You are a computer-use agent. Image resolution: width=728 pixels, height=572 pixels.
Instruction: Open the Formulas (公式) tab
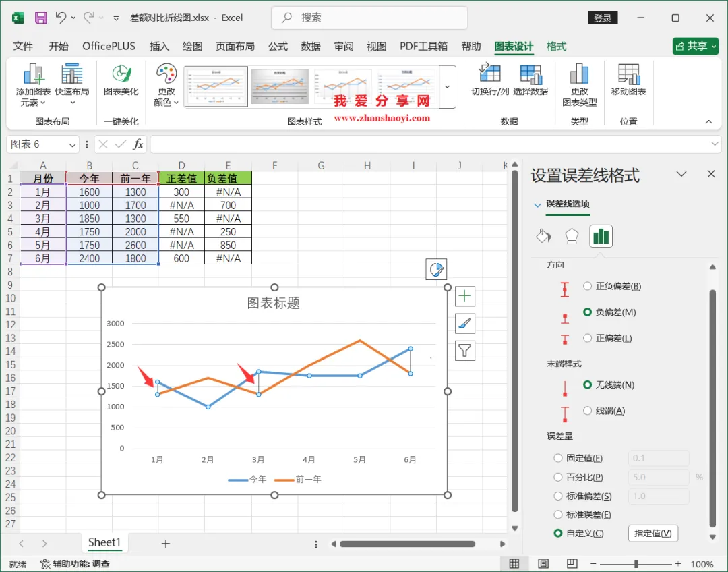(x=278, y=47)
